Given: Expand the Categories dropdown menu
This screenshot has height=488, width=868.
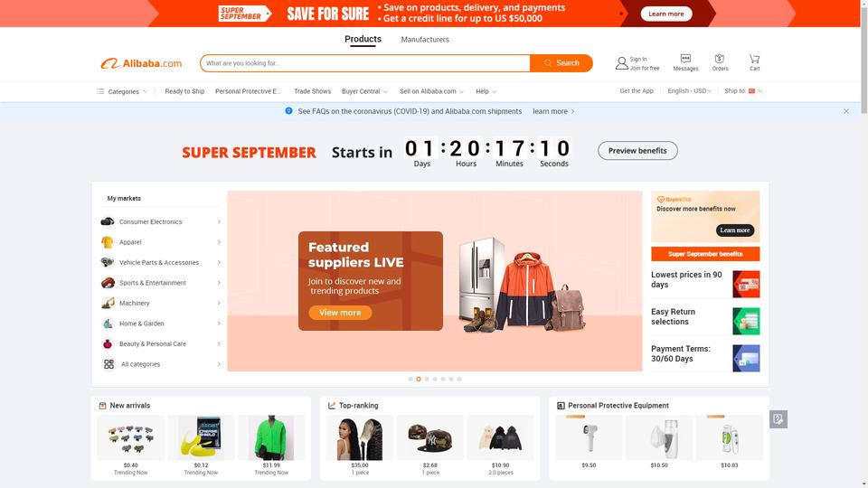Looking at the screenshot, I should coord(122,91).
